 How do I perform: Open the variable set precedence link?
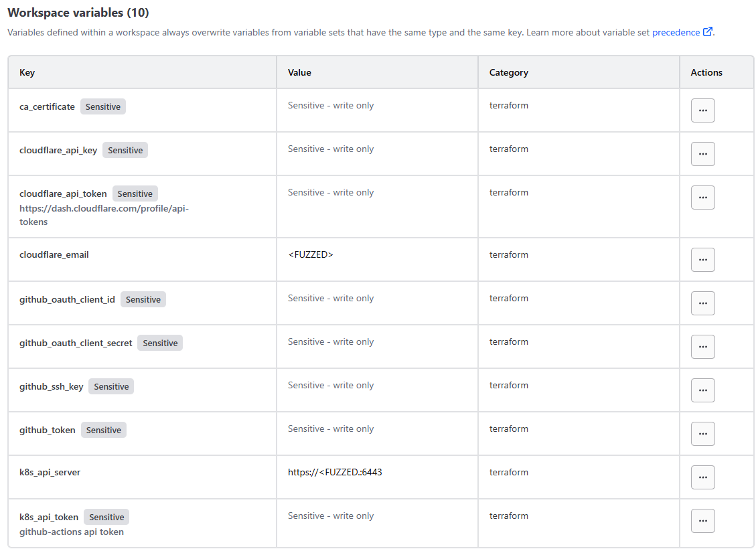(676, 32)
